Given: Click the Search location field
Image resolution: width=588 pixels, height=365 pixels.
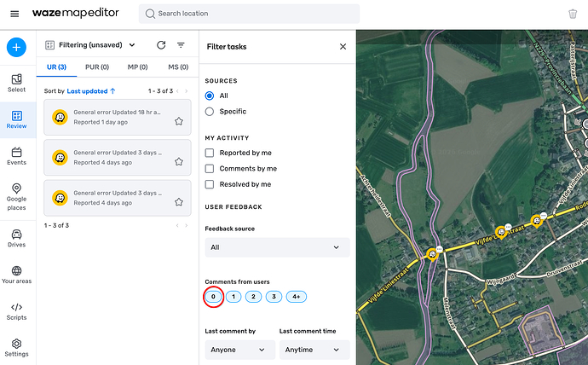Looking at the screenshot, I should tap(249, 14).
